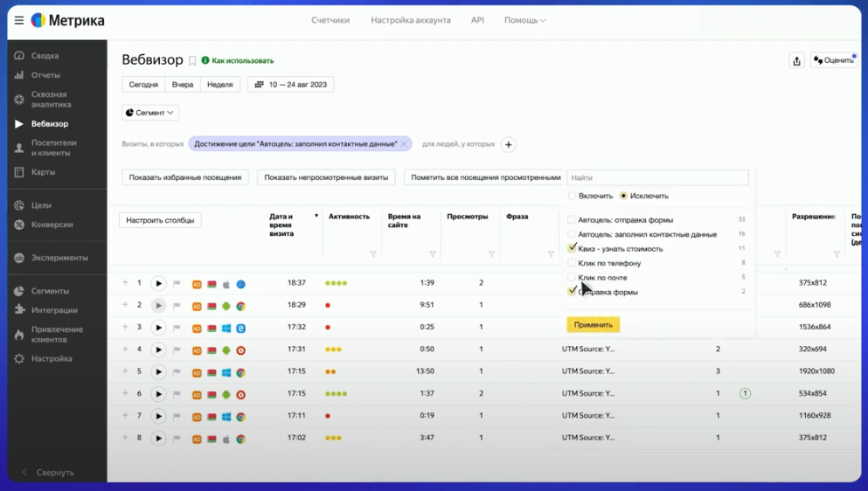Expand visit row 2 details
Viewport: 868px width, 491px height.
pyautogui.click(x=125, y=305)
